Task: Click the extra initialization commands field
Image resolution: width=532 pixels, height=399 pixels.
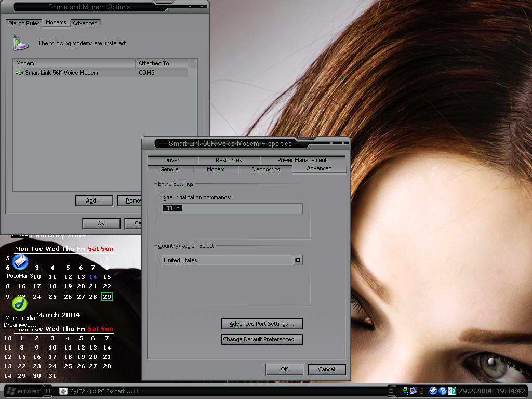Action: pyautogui.click(x=232, y=208)
